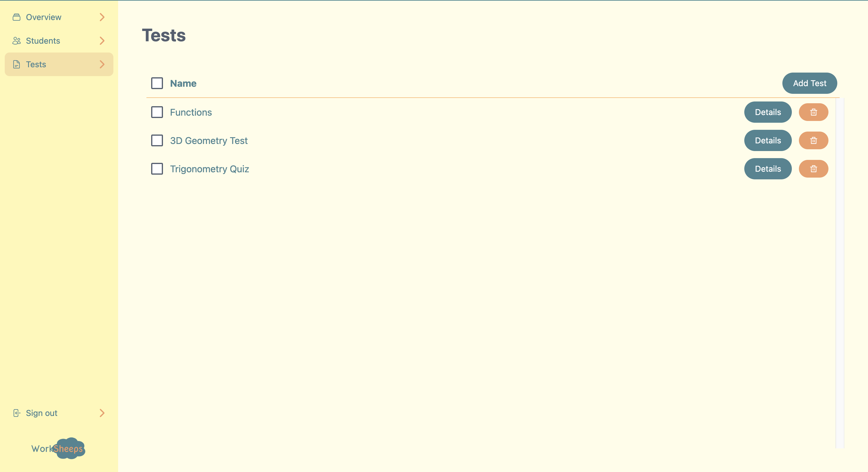Screen dimensions: 868x472
Task: Open Details for Trigonometry Quiz
Action: (x=768, y=169)
